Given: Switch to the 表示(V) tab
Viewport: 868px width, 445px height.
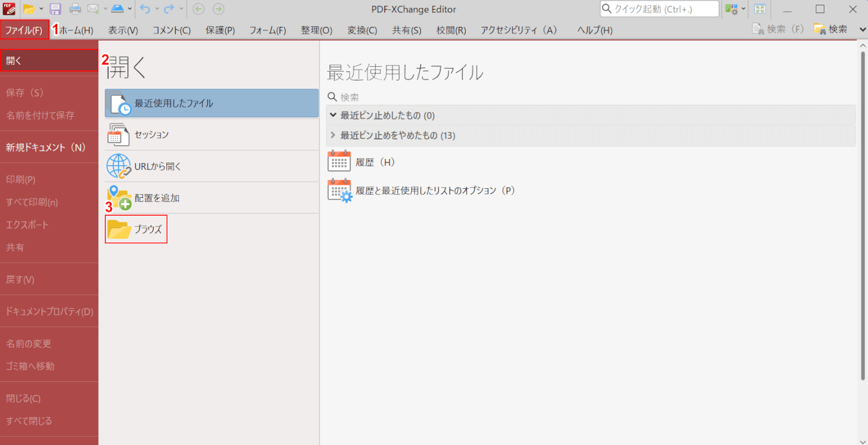Looking at the screenshot, I should 123,30.
